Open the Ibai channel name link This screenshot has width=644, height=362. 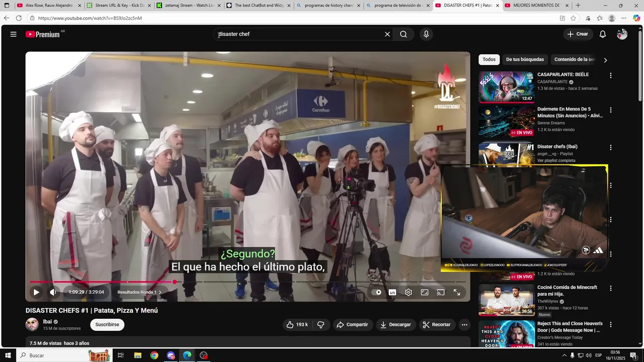(47, 322)
